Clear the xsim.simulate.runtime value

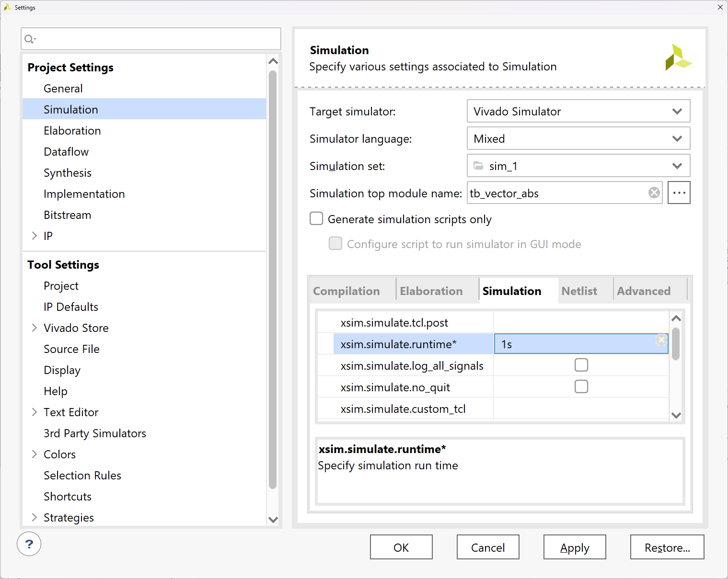point(661,340)
